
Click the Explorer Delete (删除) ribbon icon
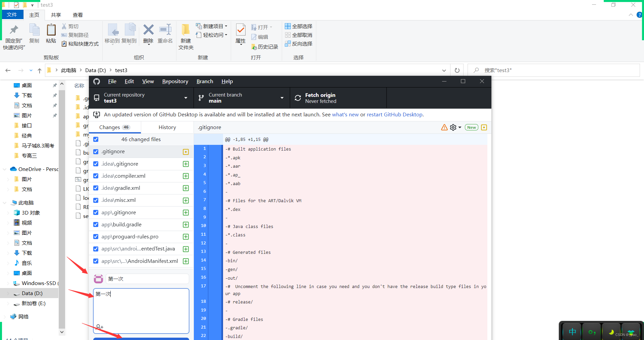tap(148, 30)
